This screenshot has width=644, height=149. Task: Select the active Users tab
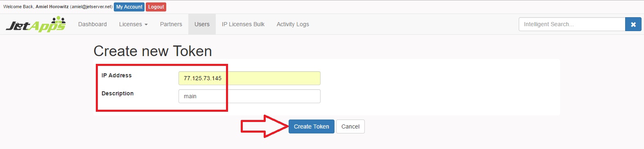pos(202,24)
